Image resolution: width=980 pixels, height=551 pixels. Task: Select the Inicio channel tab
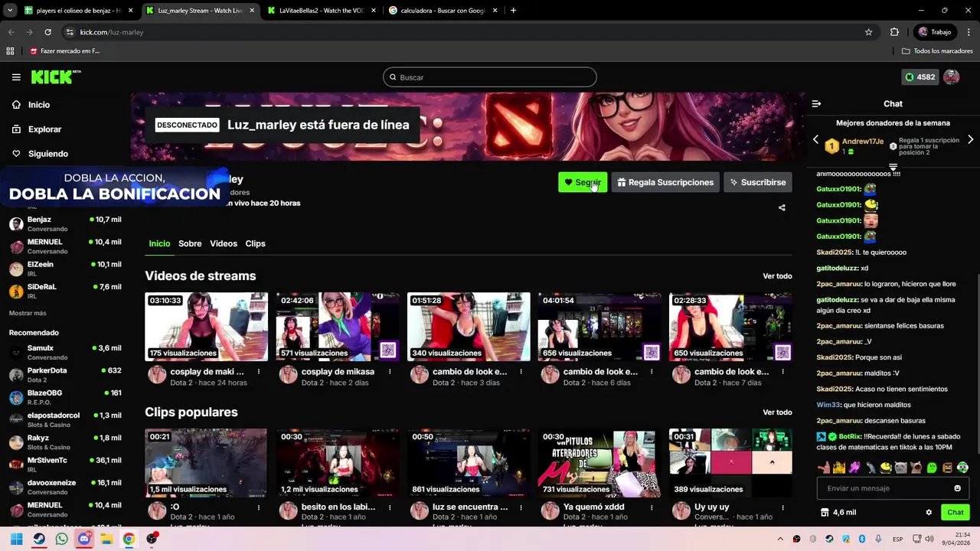click(159, 243)
